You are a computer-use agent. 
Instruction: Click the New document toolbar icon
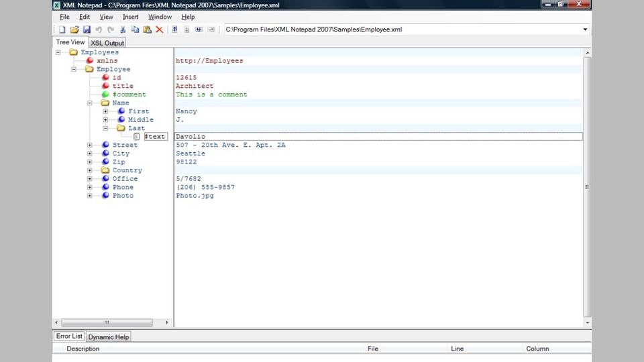pyautogui.click(x=62, y=29)
